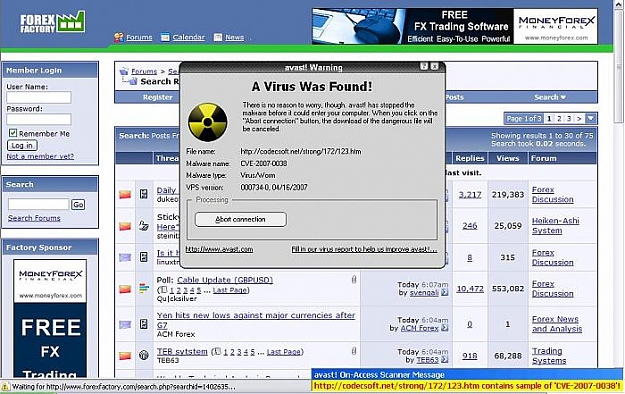Open the 10,472 replies count link

pos(470,289)
